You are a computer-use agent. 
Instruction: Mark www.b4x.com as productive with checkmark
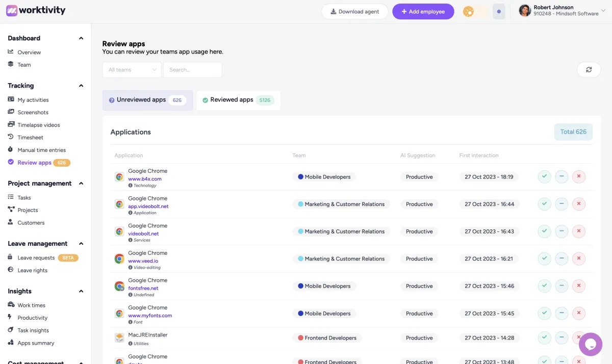tap(544, 177)
